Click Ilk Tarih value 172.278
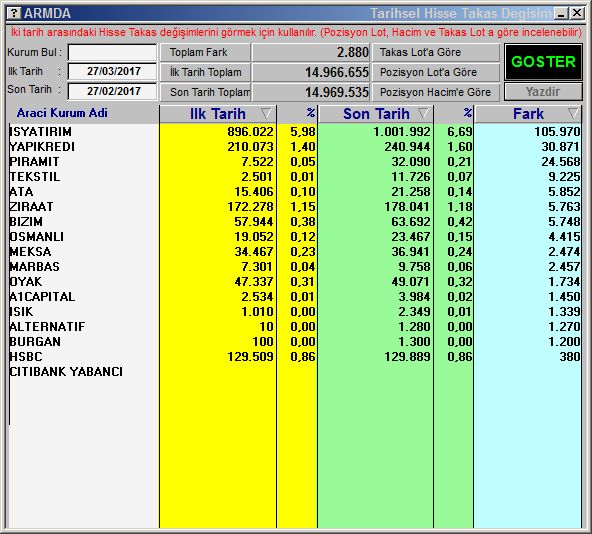Viewport: 592px width, 534px height. [x=250, y=207]
